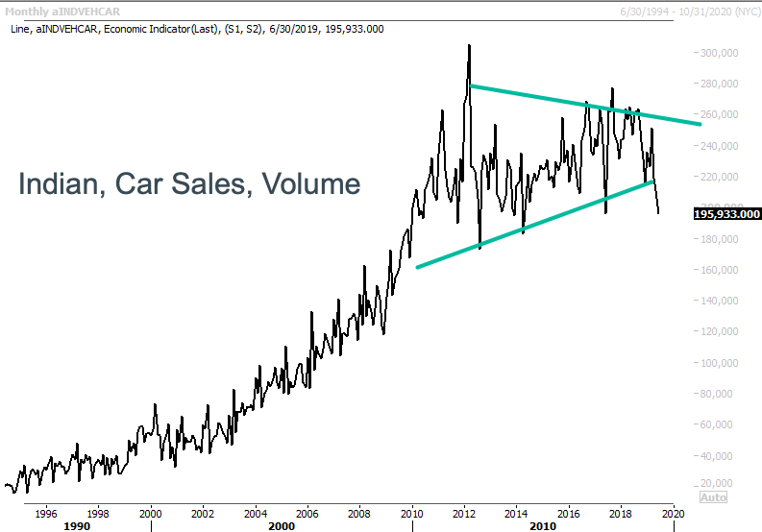Image resolution: width=762 pixels, height=532 pixels.
Task: Click the 2012 x-axis label
Action: coord(464,514)
